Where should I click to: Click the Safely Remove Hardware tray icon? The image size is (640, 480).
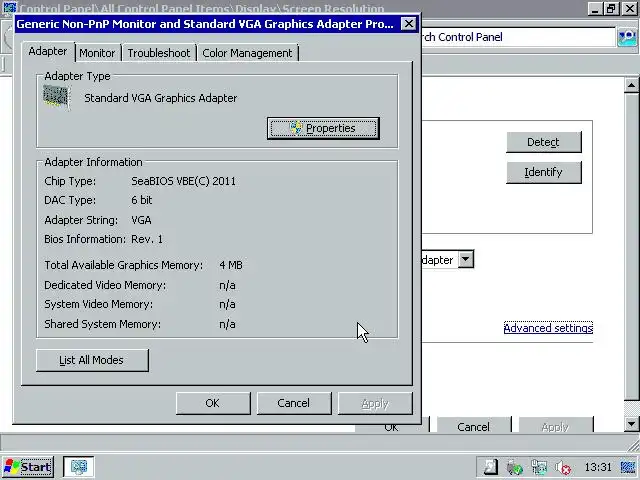click(x=515, y=467)
